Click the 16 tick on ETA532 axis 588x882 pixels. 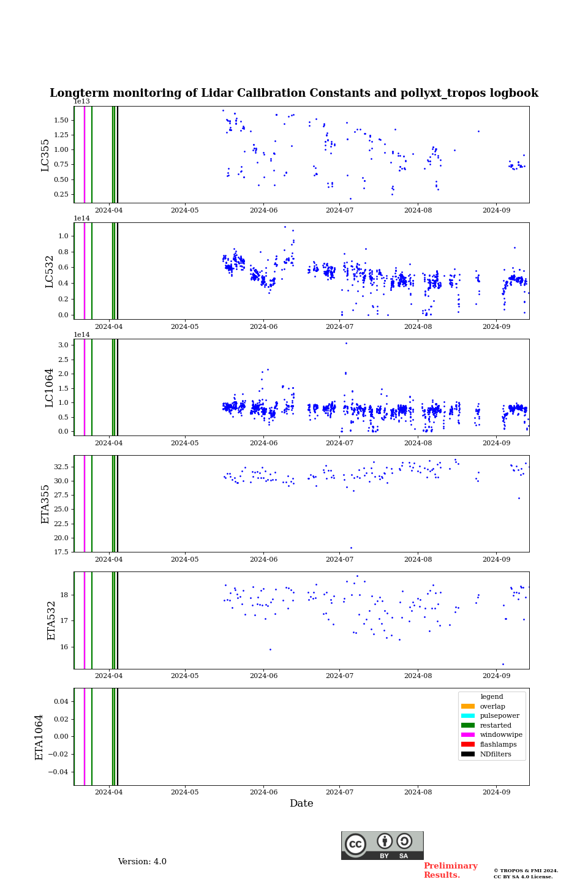coord(64,647)
